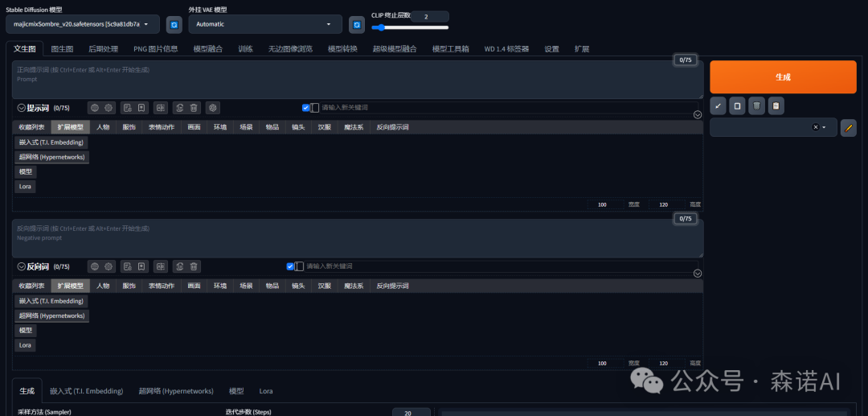The image size is (868, 416).
Task: Click the globe icon in the 反向词 toolbar
Action: point(95,266)
